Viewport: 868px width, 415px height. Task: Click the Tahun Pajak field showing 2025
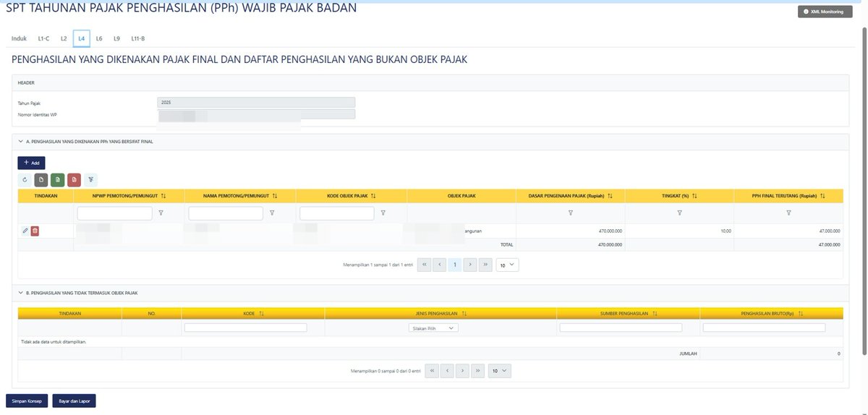pos(256,102)
